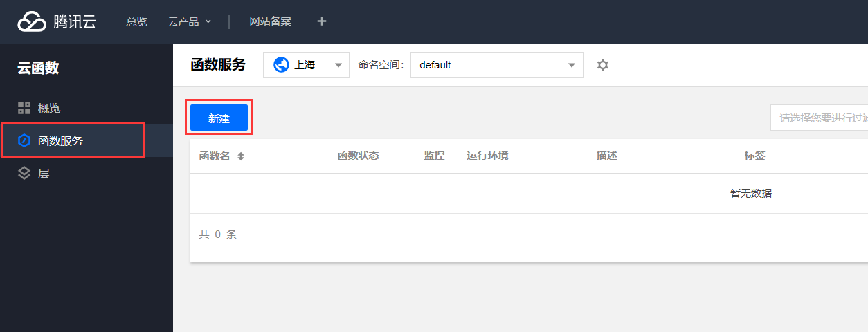Open 层 in the sidebar
The width and height of the screenshot is (868, 332).
(x=87, y=173)
